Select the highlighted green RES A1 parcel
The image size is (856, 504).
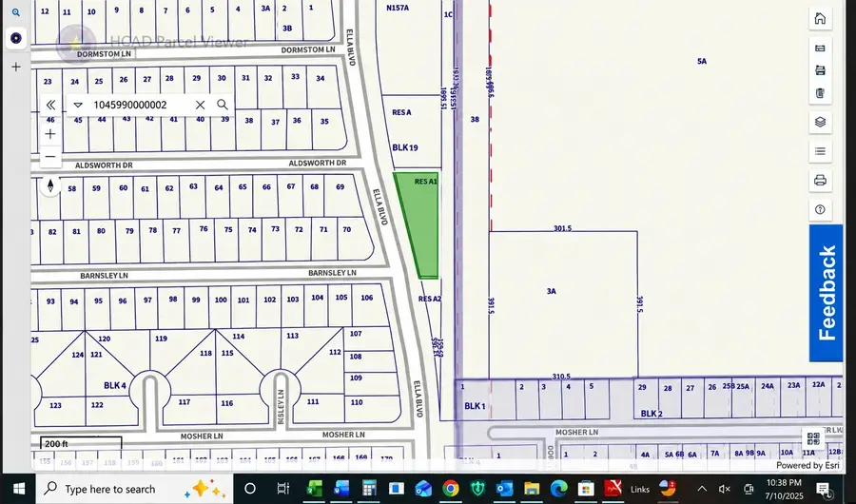pyautogui.click(x=422, y=226)
